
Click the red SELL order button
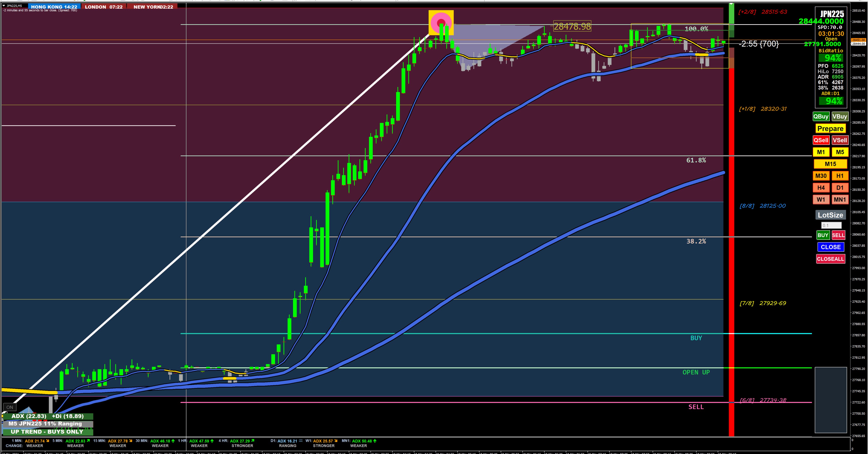click(x=838, y=235)
